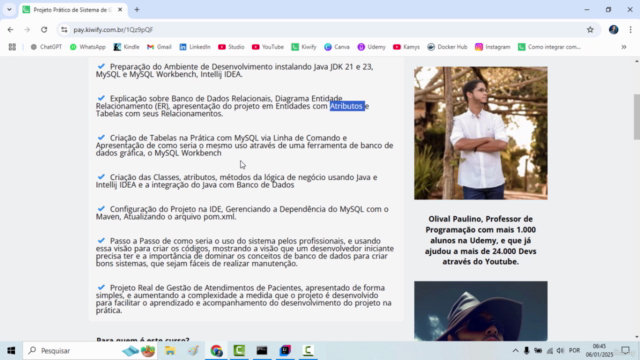640x360 pixels.
Task: Open a new browser tab
Action: tap(137, 9)
